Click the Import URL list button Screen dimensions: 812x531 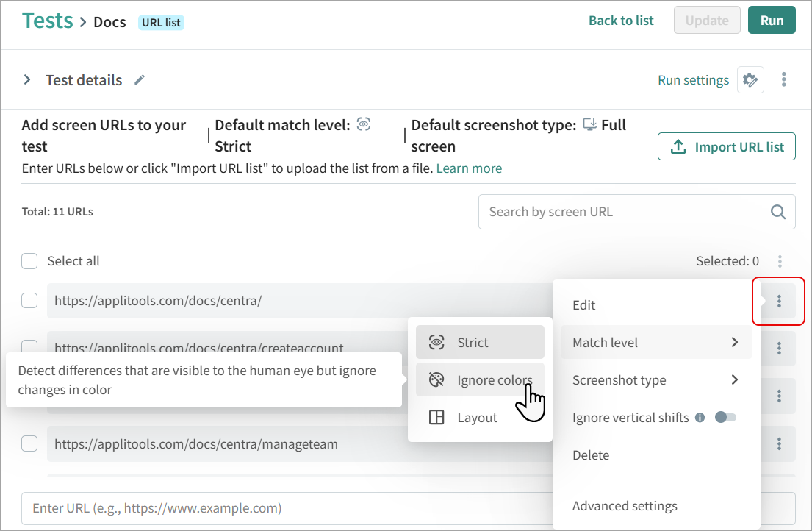coord(726,147)
